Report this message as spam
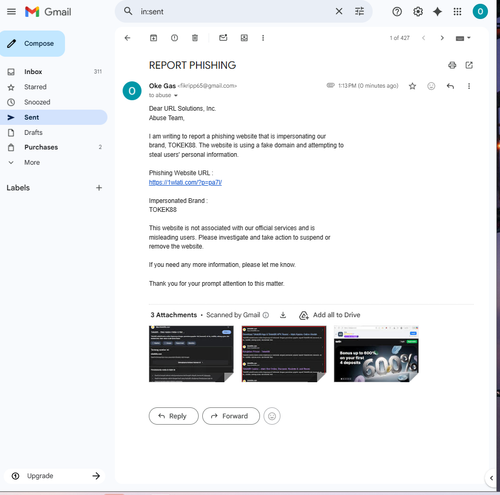 [174, 38]
